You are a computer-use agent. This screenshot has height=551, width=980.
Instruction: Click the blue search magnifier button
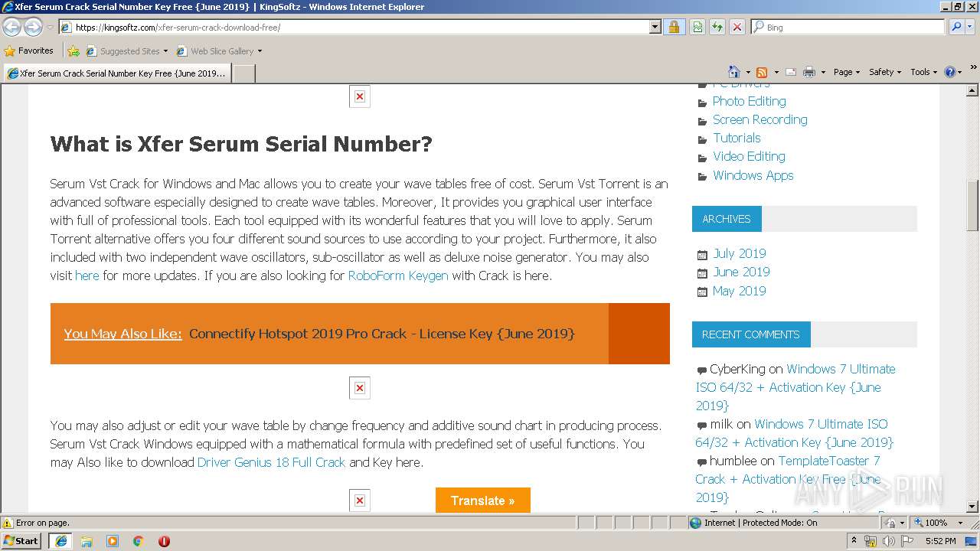[956, 27]
